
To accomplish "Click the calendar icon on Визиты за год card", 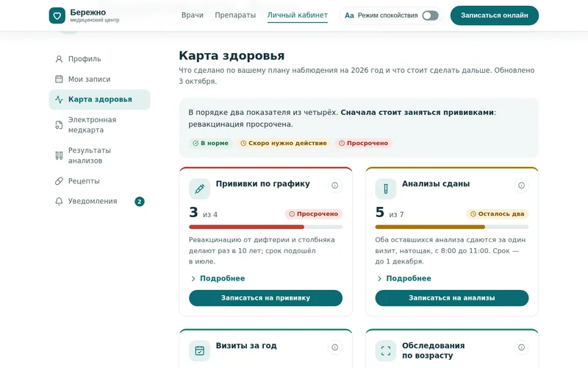I will point(199,350).
